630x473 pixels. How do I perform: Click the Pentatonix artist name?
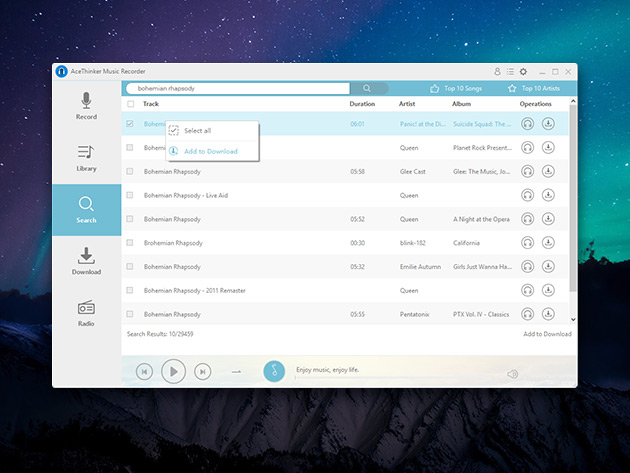[x=414, y=314]
